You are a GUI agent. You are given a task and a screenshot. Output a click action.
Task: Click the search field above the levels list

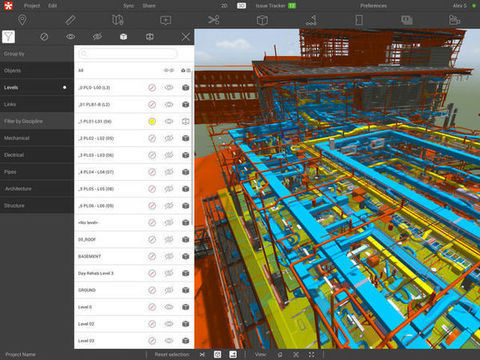tap(128, 53)
